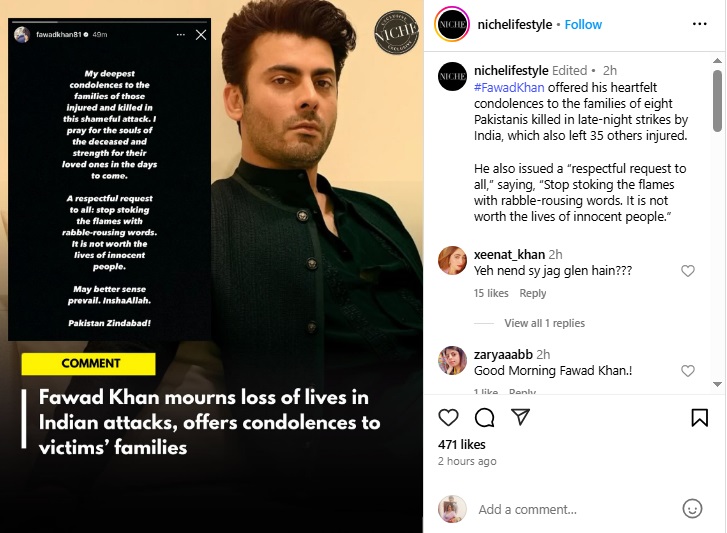Follow the nichelifestyle account
The image size is (727, 533).
pos(583,24)
